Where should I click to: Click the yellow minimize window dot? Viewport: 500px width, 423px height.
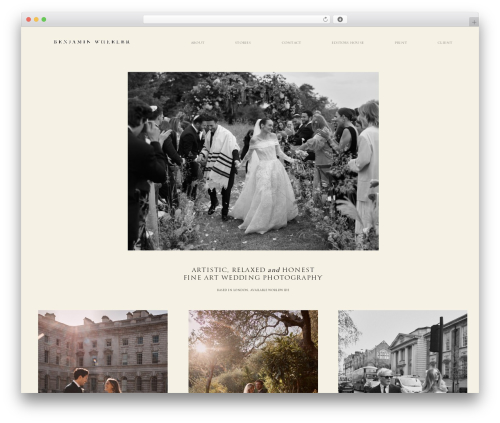click(x=36, y=19)
